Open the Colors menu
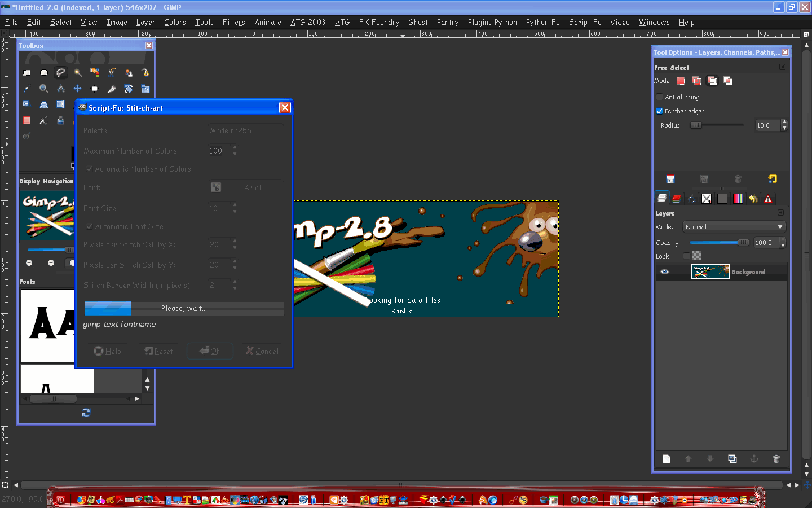Viewport: 812px width, 508px height. pyautogui.click(x=175, y=22)
